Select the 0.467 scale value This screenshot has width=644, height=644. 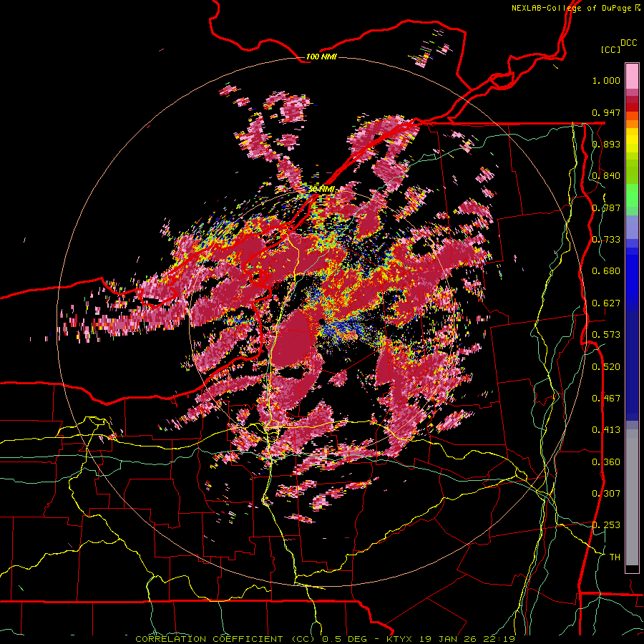(606, 399)
